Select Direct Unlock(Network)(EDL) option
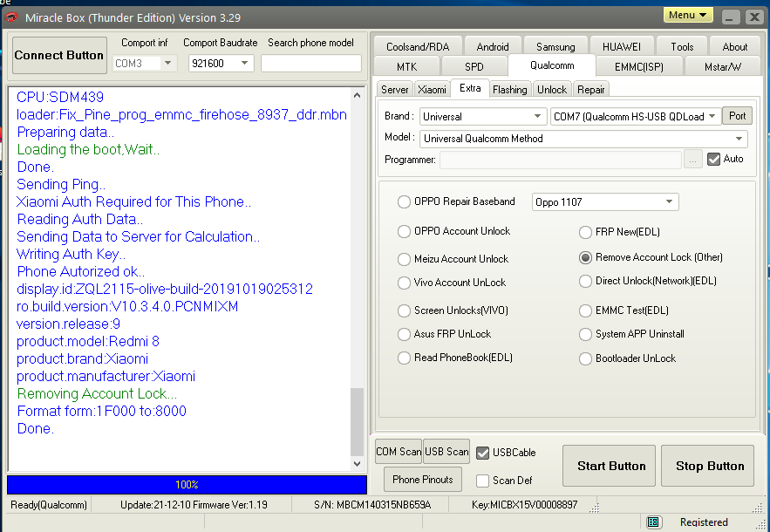770x532 pixels. (x=585, y=281)
